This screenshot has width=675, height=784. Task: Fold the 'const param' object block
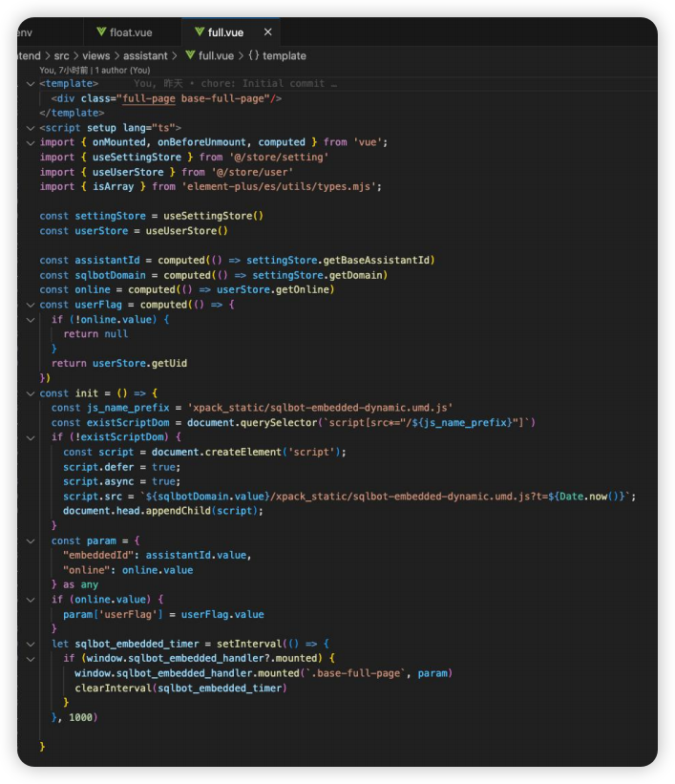pos(31,540)
